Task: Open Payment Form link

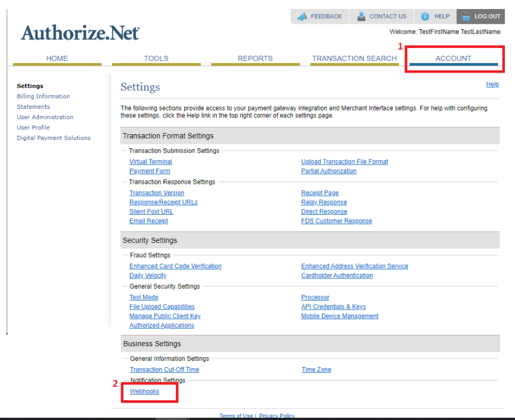Action: click(150, 171)
